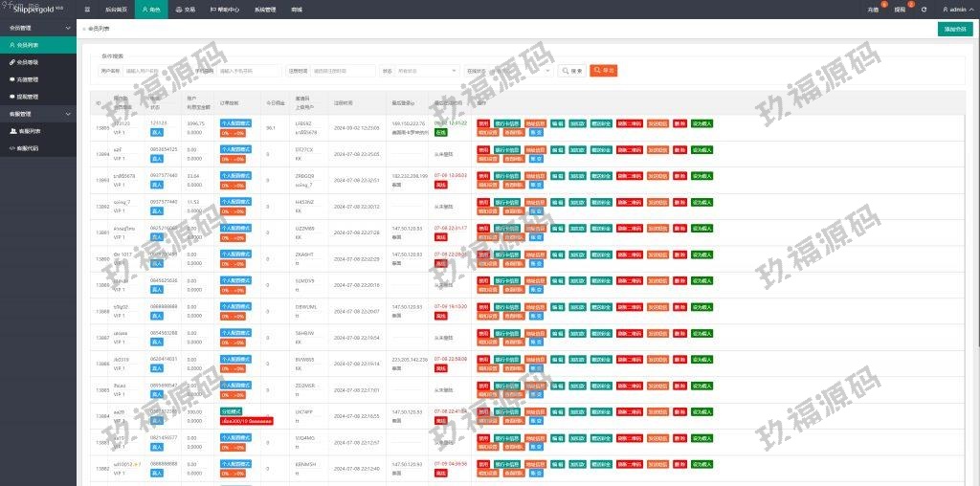
Task: Collapse the 客服管理 sidebar section
Action: (x=38, y=114)
